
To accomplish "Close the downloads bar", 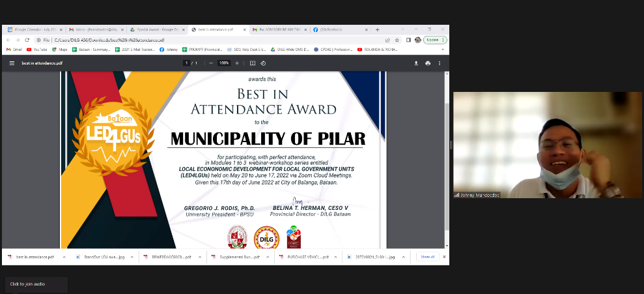I will [x=444, y=257].
